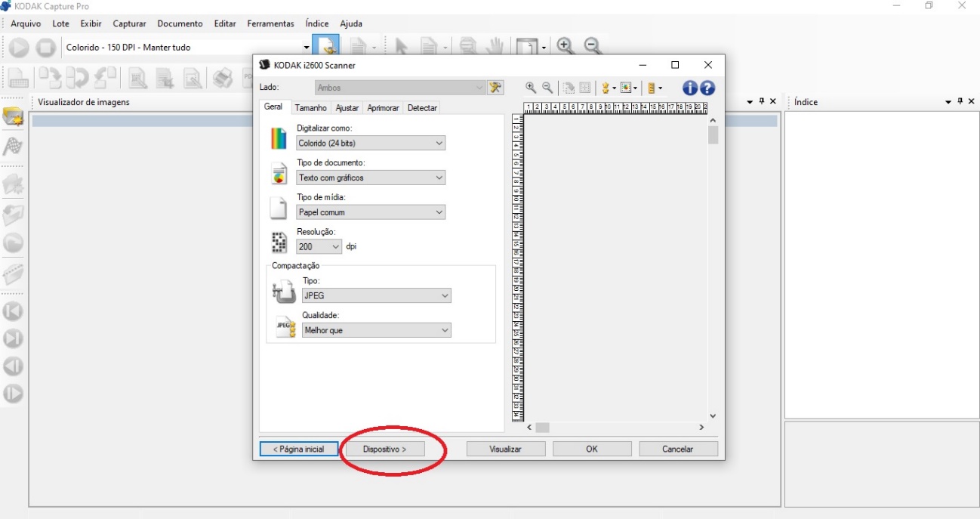
Task: Click the preview vertical scrollbar down arrow
Action: (713, 416)
